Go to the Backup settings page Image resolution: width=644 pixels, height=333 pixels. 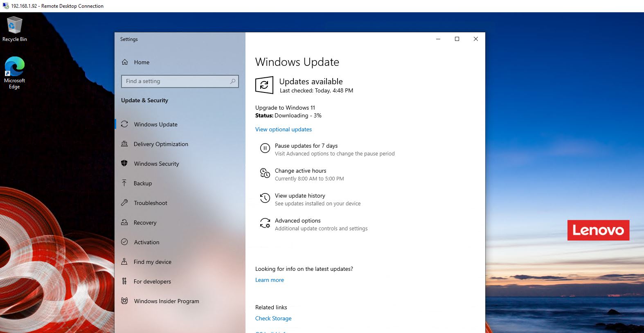[x=143, y=183]
